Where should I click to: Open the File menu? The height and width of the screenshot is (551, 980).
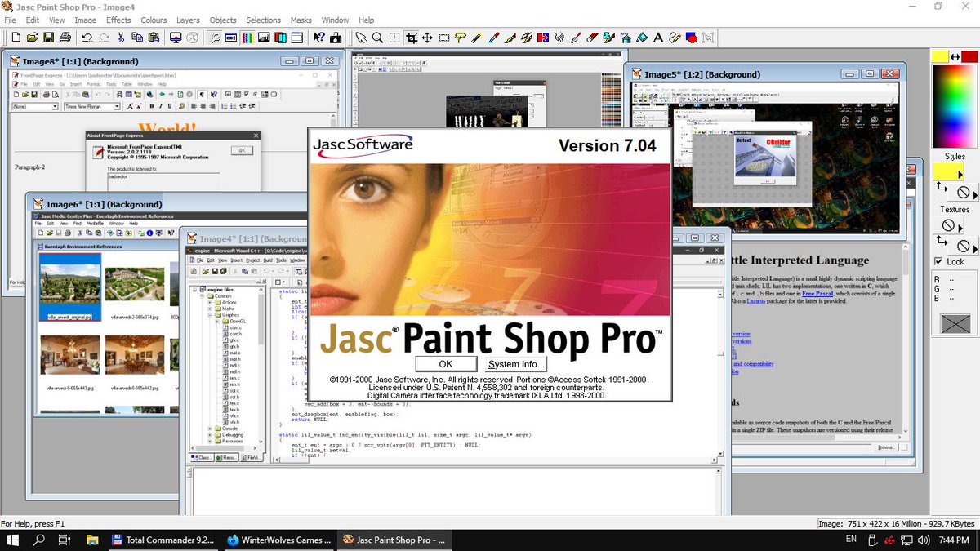10,20
